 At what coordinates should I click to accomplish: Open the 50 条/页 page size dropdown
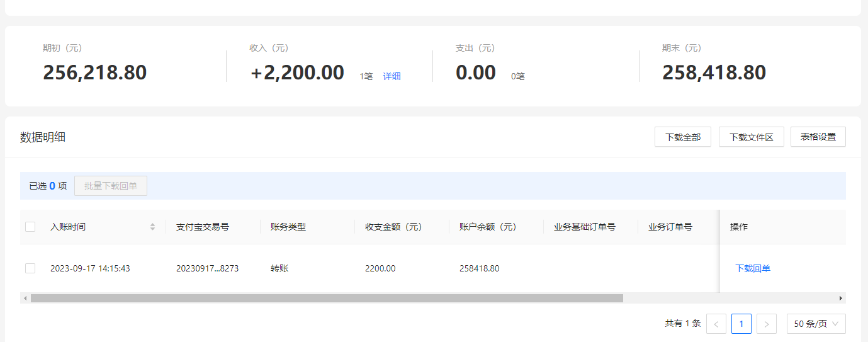(x=816, y=324)
